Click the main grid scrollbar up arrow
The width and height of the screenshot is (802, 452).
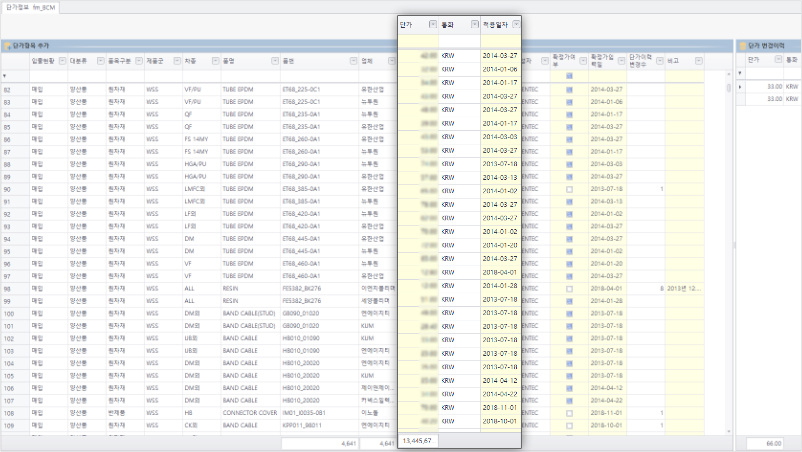(729, 74)
